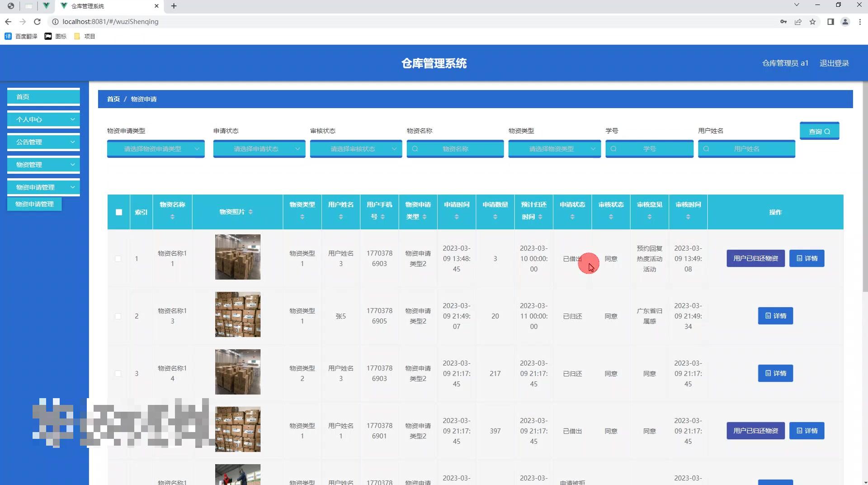
Task: Click the magnifier icon in the 学号 field
Action: (614, 148)
